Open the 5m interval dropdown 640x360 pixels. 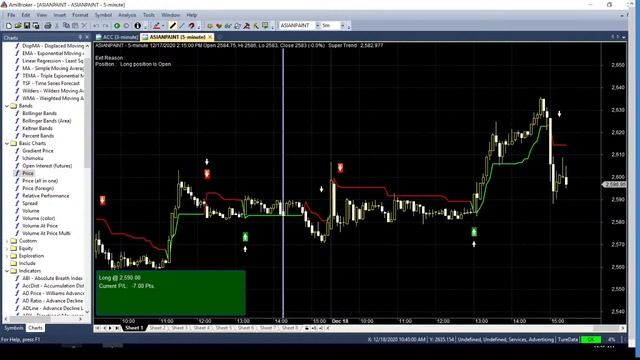[342, 26]
